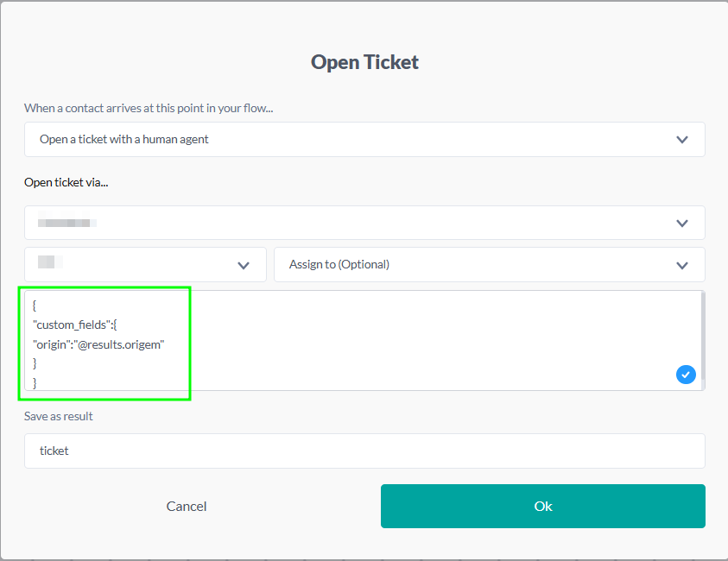This screenshot has width=728, height=561.
Task: Click the "Save as result" label
Action: [x=59, y=416]
